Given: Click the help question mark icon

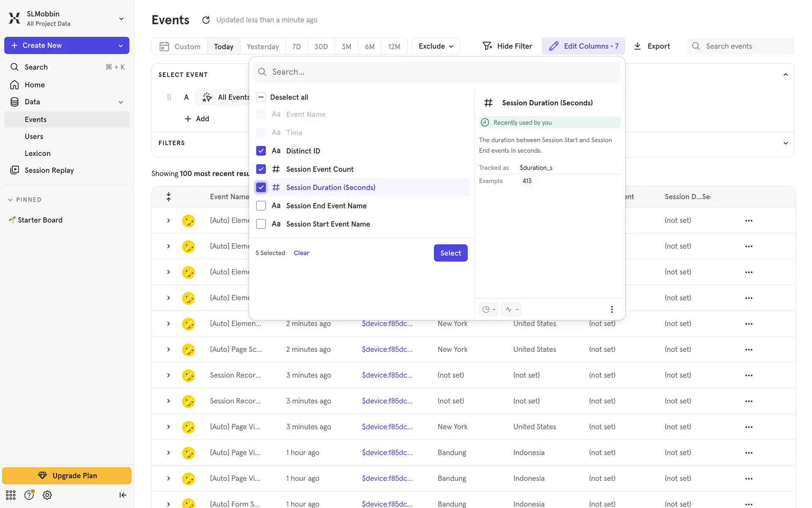Looking at the screenshot, I should (x=29, y=495).
